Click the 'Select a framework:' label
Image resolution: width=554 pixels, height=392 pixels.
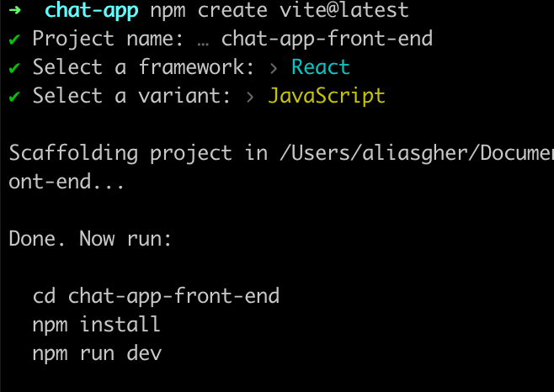[143, 66]
